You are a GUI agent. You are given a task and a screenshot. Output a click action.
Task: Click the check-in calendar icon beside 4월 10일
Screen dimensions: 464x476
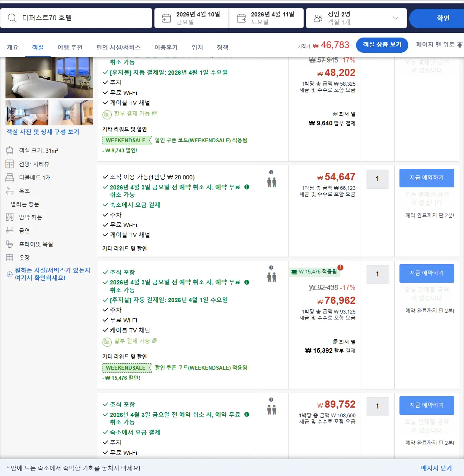[166, 18]
